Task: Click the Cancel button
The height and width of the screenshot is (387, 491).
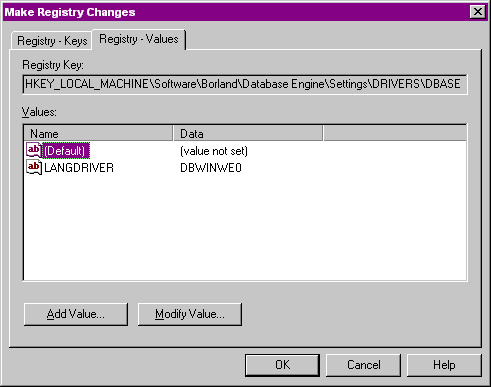Action: pyautogui.click(x=363, y=365)
